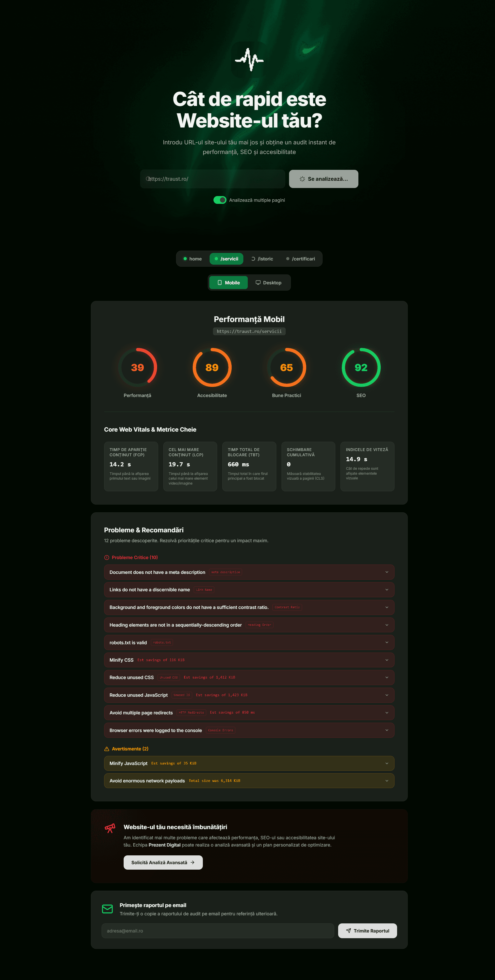Click the Se analizează... button

click(324, 179)
